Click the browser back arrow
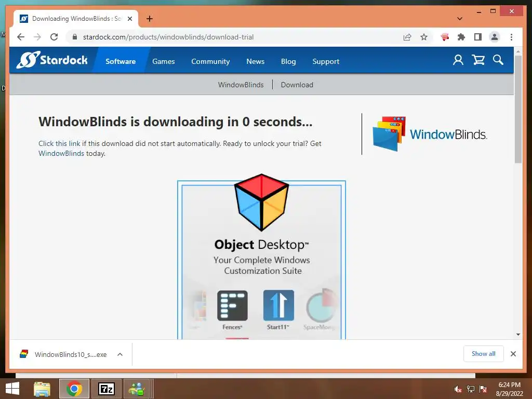The height and width of the screenshot is (399, 532). click(x=21, y=37)
